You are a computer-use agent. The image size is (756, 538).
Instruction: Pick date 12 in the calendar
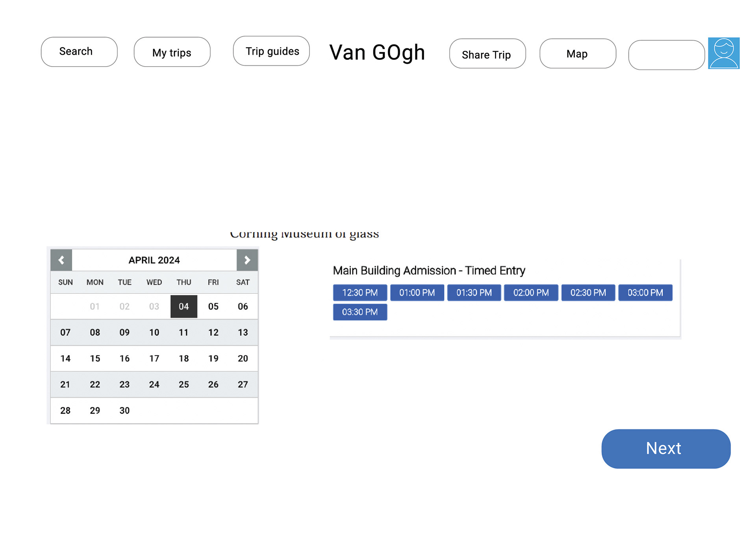point(213,332)
